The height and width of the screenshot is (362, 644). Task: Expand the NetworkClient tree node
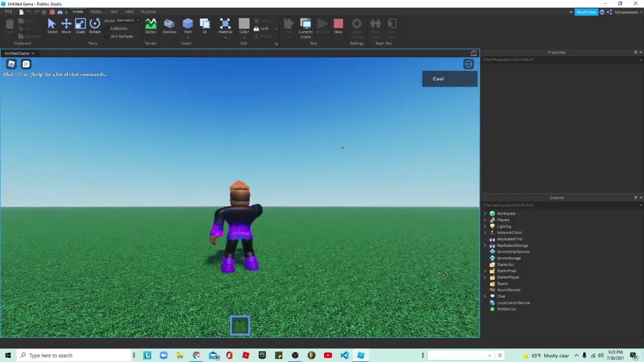coord(485,233)
